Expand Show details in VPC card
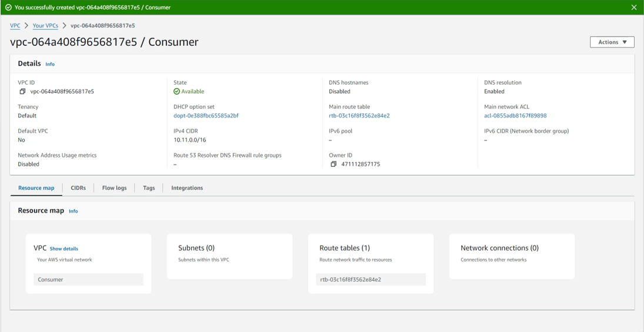Image resolution: width=644 pixels, height=332 pixels. (64, 249)
